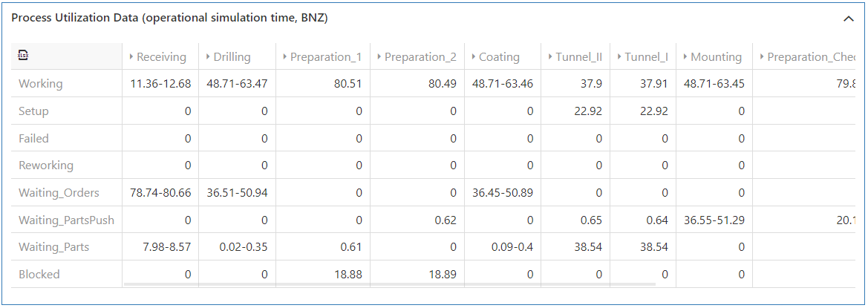
Task: Select the Working row label
Action: [x=41, y=84]
